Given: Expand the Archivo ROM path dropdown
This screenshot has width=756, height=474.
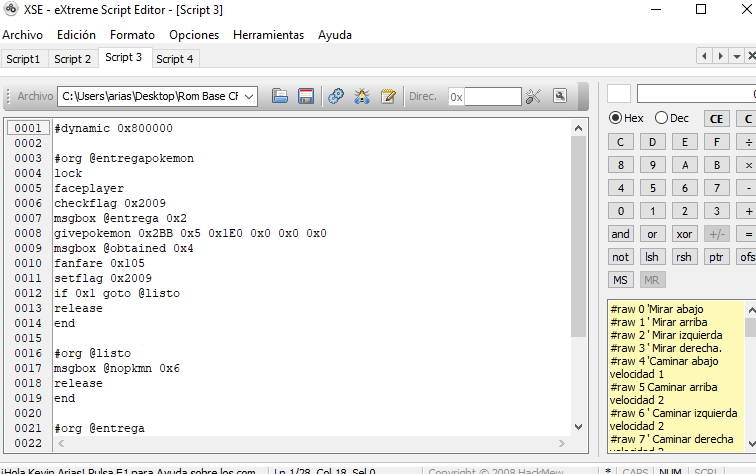Looking at the screenshot, I should [249, 96].
